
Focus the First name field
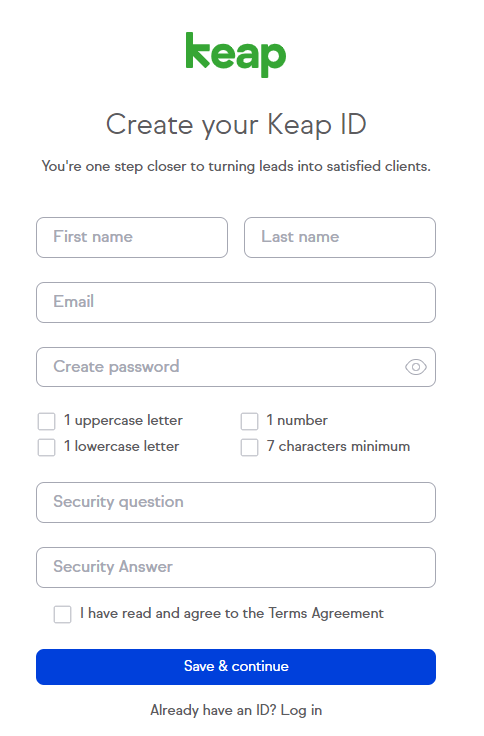[x=132, y=237]
